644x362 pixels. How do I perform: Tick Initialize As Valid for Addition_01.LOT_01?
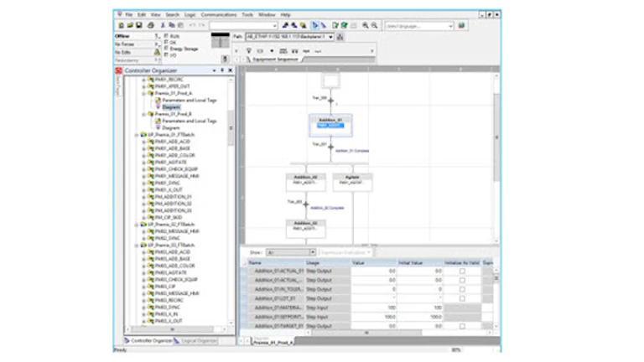pos(462,298)
